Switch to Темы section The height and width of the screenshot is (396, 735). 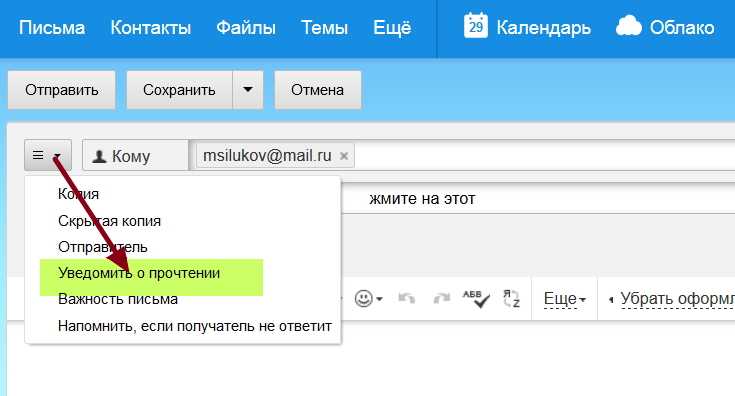324,28
